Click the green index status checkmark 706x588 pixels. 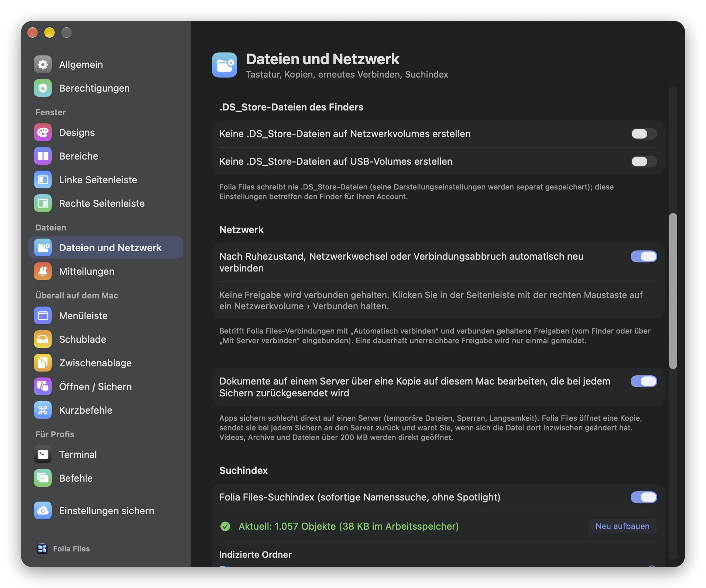pyautogui.click(x=225, y=526)
